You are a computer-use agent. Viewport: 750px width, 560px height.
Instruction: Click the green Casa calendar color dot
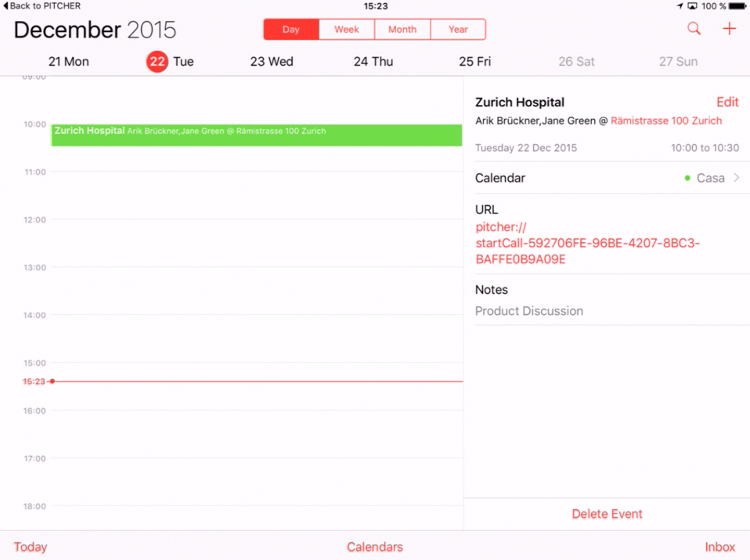point(687,178)
